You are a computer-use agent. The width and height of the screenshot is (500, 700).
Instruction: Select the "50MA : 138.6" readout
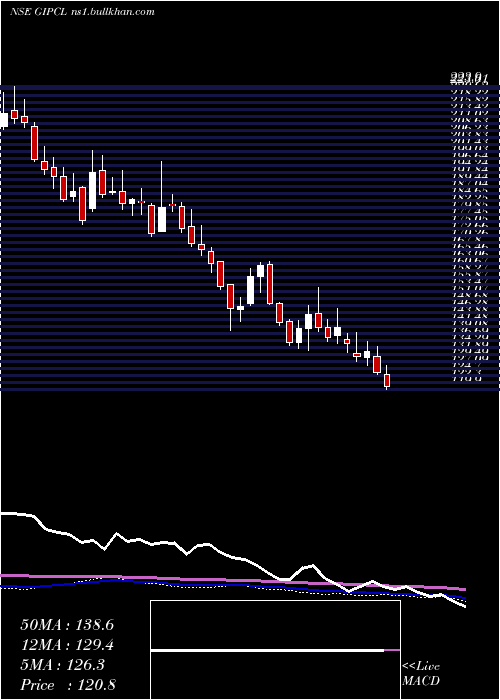pyautogui.click(x=67, y=625)
